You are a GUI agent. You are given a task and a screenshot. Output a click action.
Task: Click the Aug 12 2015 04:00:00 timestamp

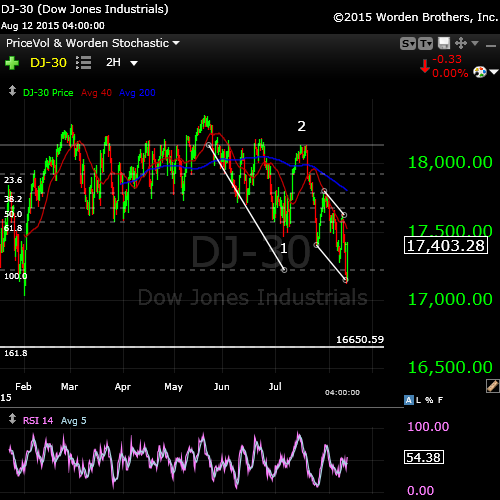click(53, 26)
